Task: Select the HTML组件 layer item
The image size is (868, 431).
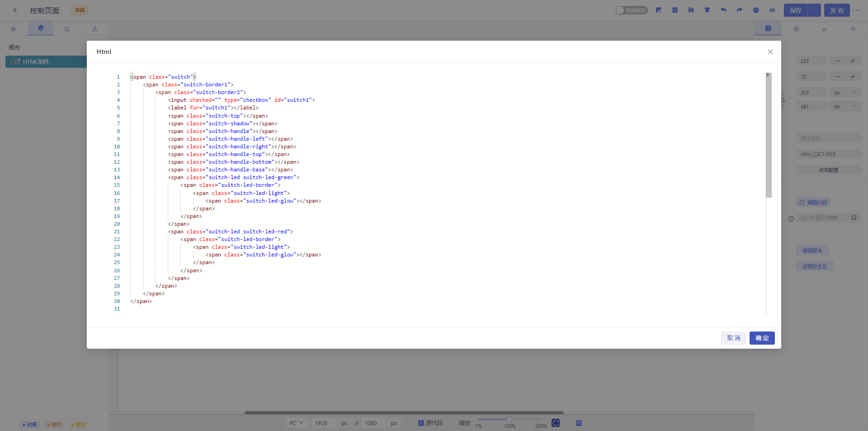Action: (x=46, y=62)
